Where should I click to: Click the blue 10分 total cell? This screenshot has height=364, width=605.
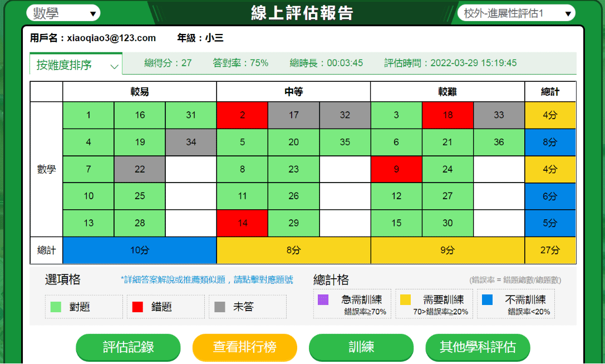click(x=140, y=250)
